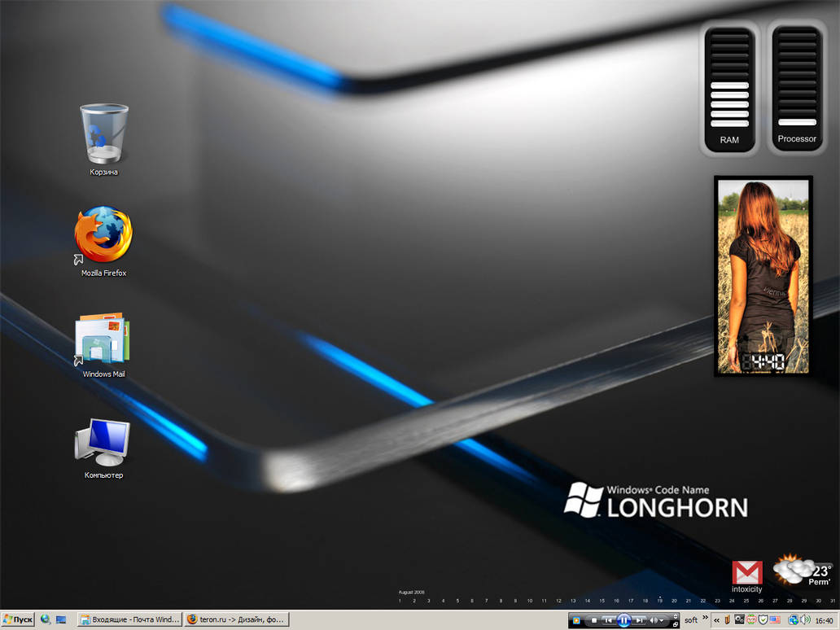Launch Internet Explorer from quick launch
The image size is (840, 630).
coord(46,619)
